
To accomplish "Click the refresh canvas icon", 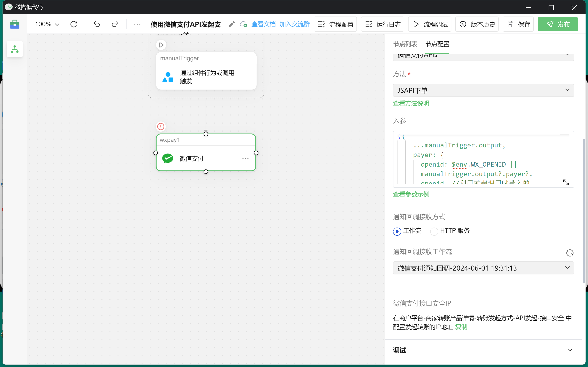I will point(74,24).
